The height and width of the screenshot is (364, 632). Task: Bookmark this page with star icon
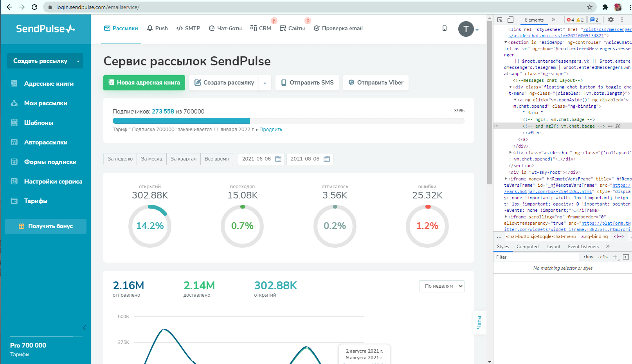(x=589, y=7)
